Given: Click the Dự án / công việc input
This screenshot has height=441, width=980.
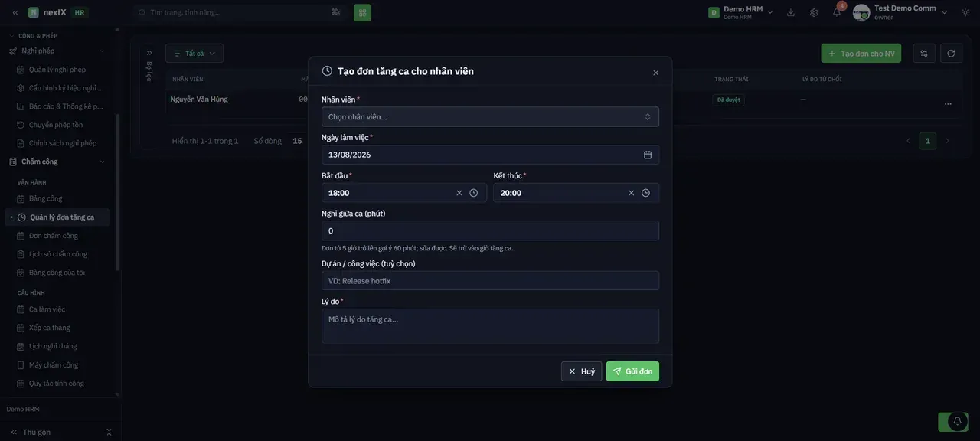Looking at the screenshot, I should point(490,281).
